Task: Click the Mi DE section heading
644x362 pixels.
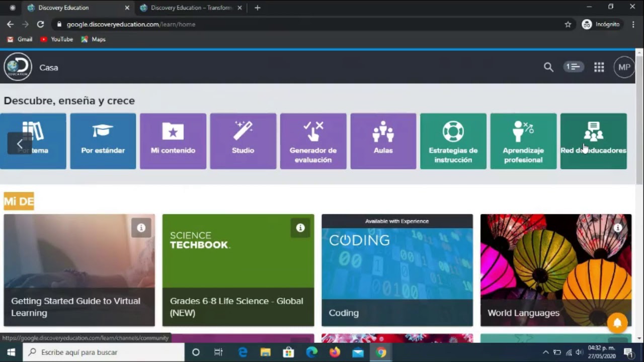Action: [x=19, y=202]
